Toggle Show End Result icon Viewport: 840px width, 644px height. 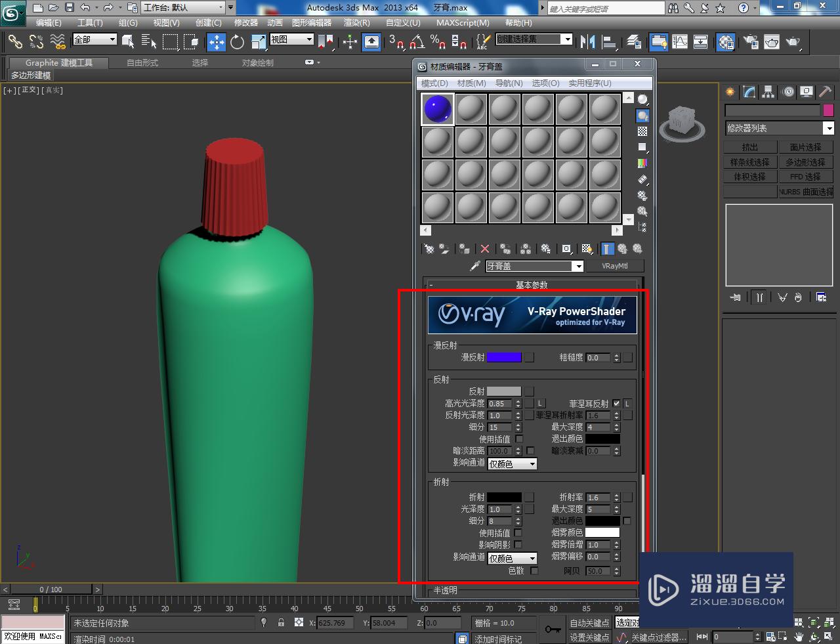607,249
